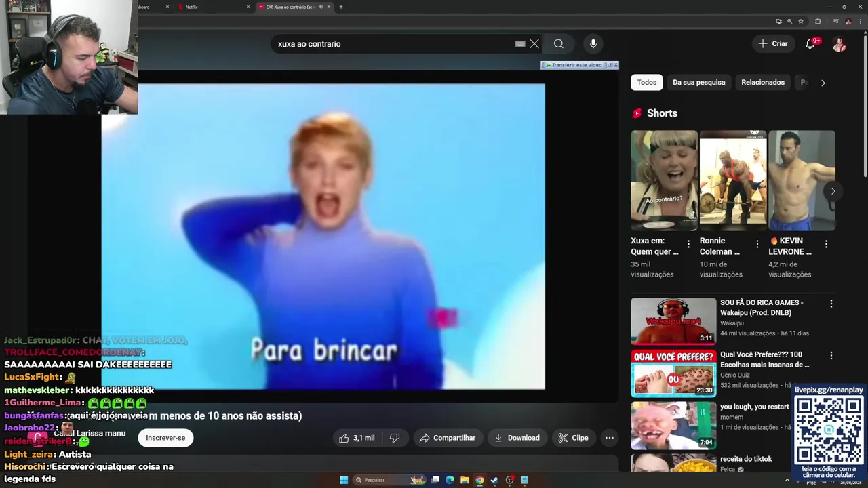Mute the Xuxa tab via speaker icon
Viewport: 868px width, 488px height.
(x=321, y=7)
